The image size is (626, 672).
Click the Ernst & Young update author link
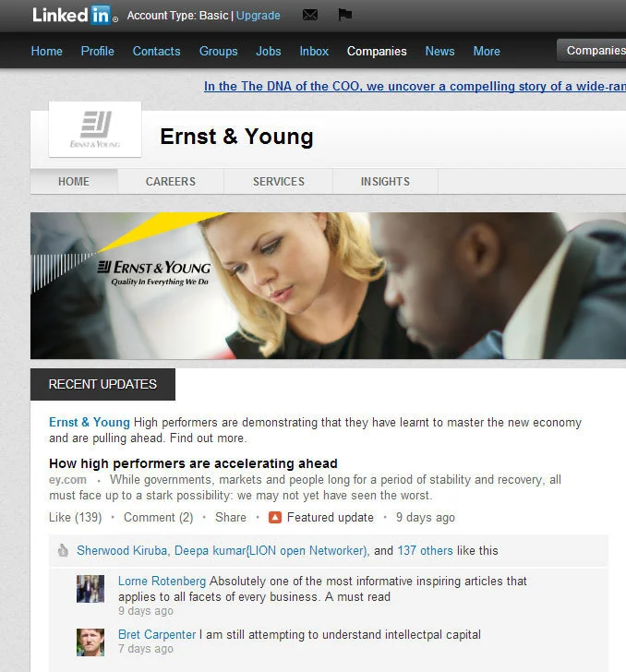90,422
